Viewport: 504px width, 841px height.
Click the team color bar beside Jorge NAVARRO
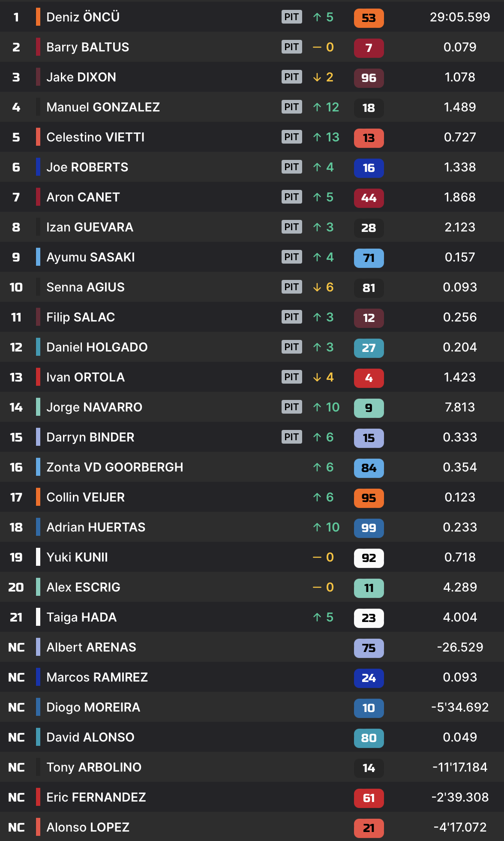tap(38, 407)
